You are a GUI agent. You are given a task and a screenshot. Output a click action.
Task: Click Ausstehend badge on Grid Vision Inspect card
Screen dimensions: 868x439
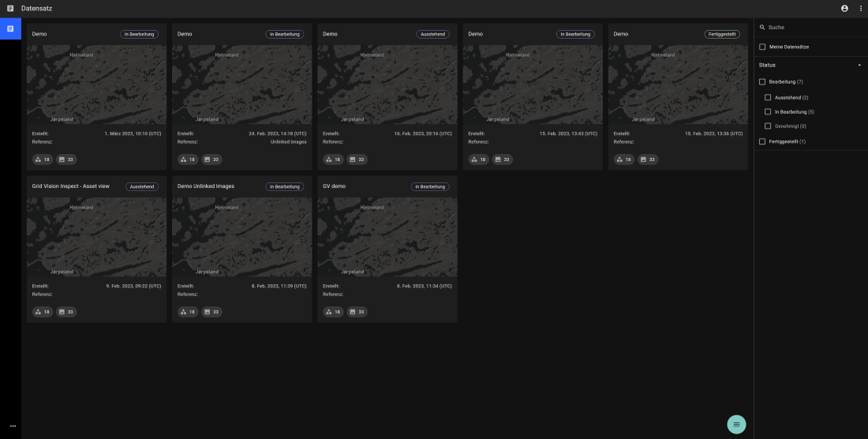click(142, 186)
